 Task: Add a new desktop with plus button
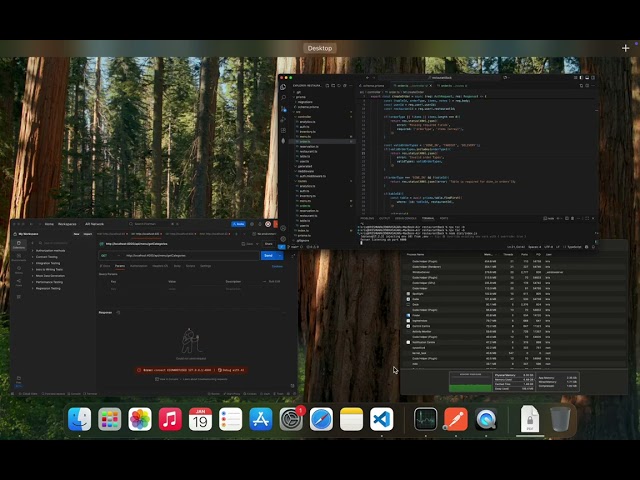[x=626, y=47]
